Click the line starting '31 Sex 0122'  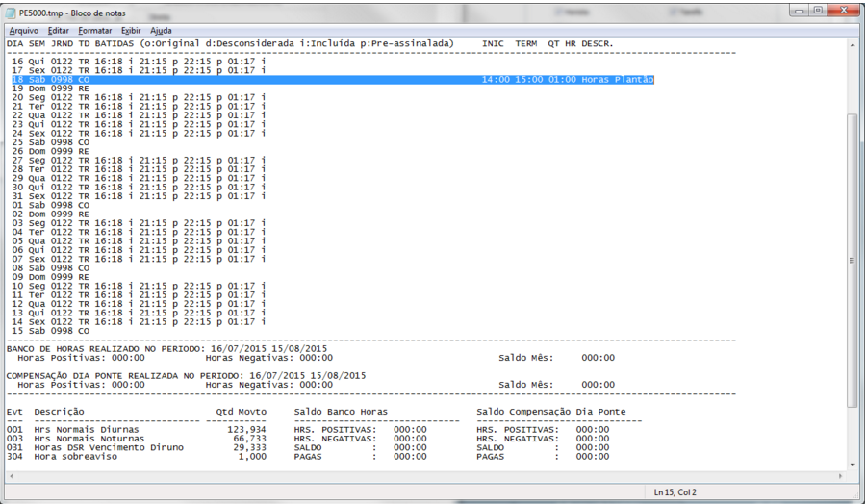[139, 196]
